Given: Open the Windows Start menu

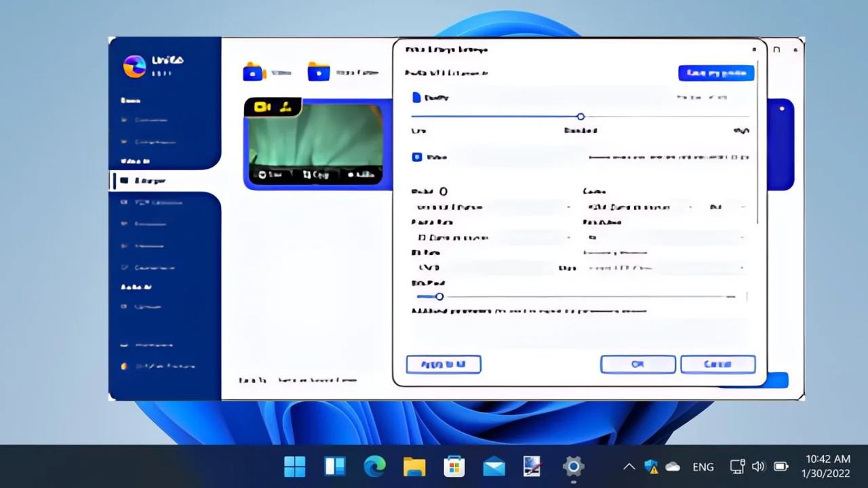Looking at the screenshot, I should [x=294, y=466].
